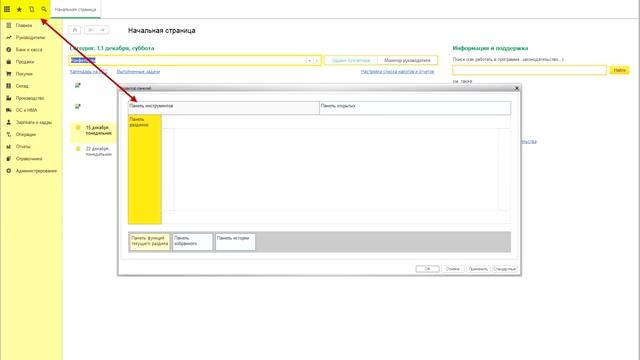This screenshot has height=360, width=640.
Task: Click the organization selection input field
Action: [x=187, y=60]
